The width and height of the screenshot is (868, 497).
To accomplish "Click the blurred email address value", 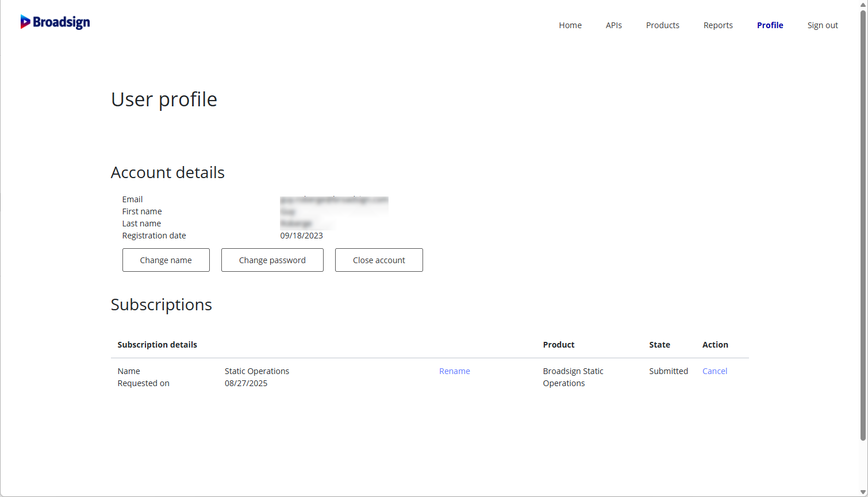I will pyautogui.click(x=334, y=199).
